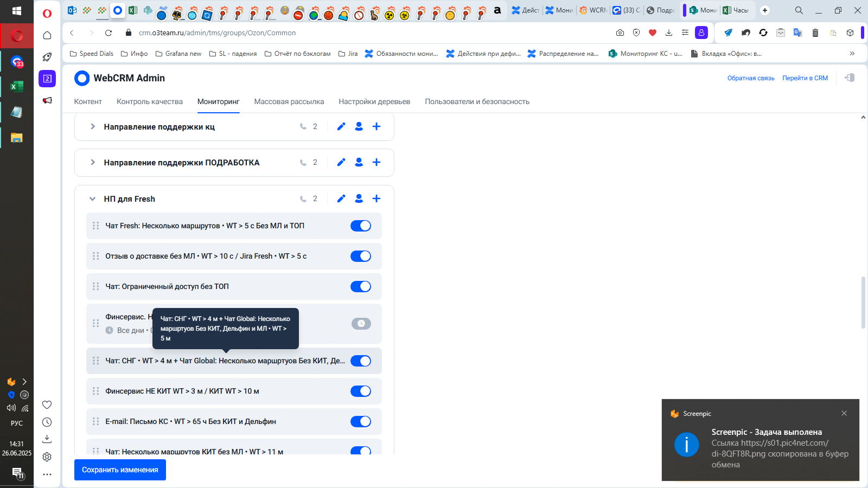Switch to Контроль качества tab
Screen dimensions: 868x488
click(x=150, y=101)
